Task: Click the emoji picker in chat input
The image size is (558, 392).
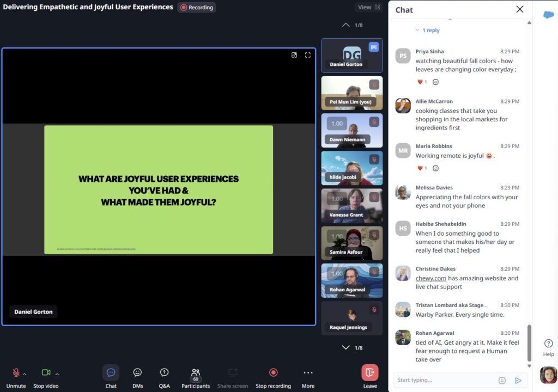Action: tap(502, 380)
